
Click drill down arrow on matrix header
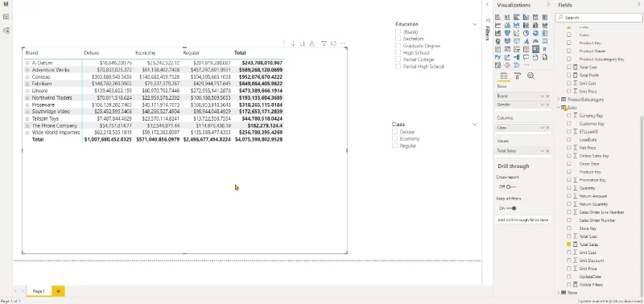tap(293, 43)
